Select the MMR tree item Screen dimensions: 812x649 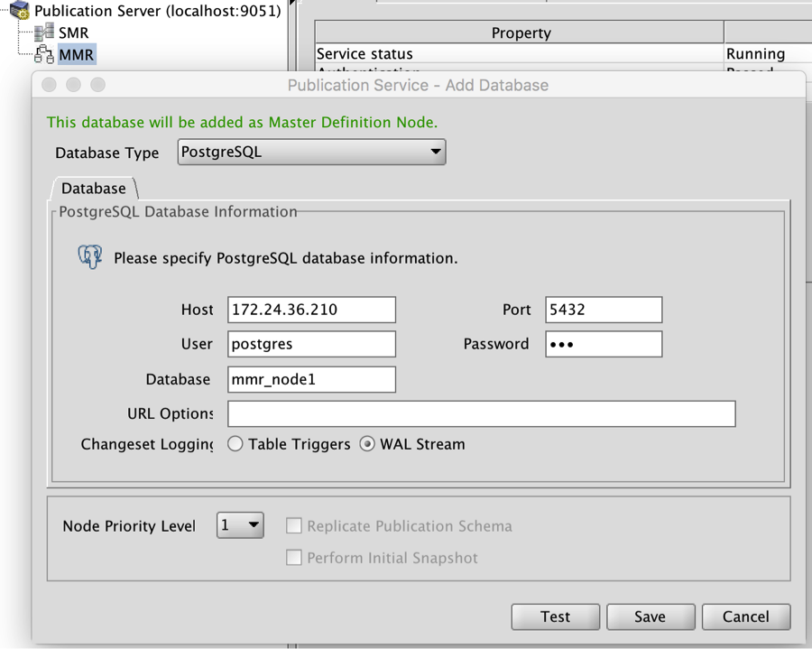click(76, 55)
